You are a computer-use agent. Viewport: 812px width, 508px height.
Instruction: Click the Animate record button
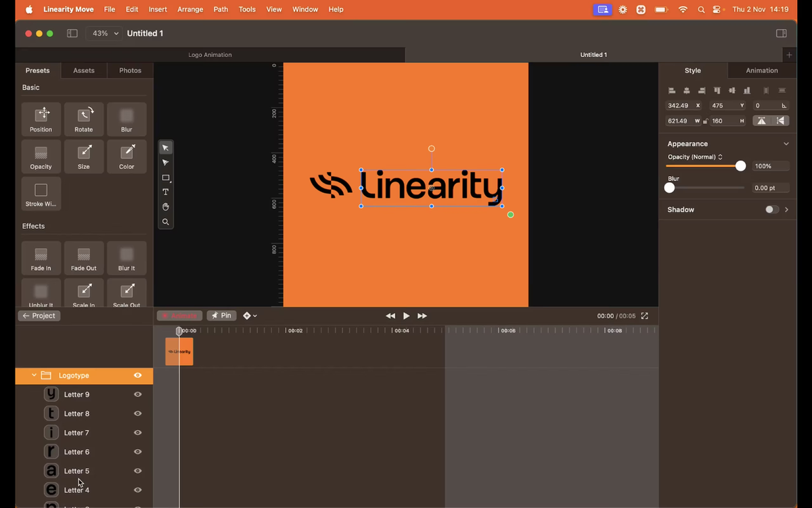(179, 316)
